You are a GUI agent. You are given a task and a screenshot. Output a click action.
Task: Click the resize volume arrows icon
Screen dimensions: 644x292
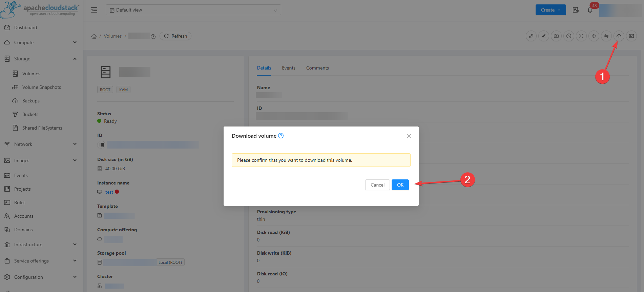[x=581, y=36]
